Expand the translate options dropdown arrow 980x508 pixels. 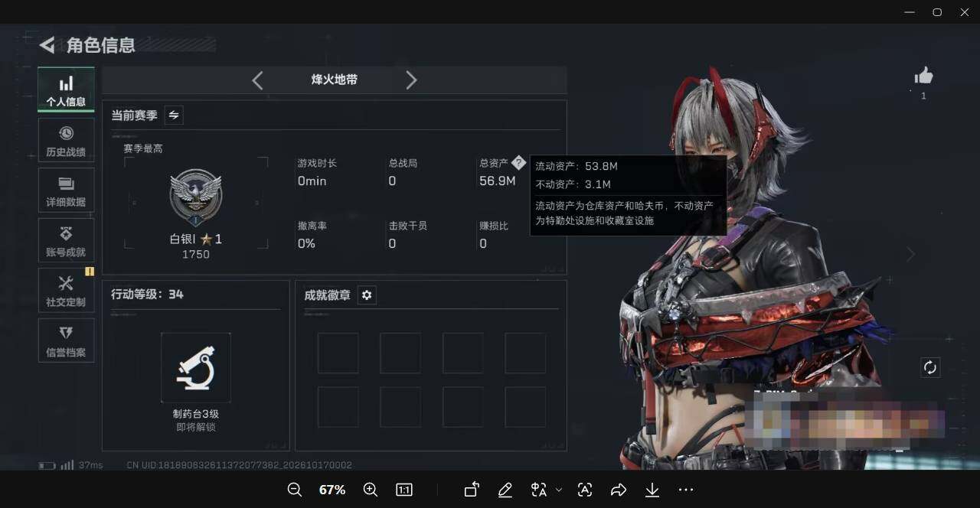559,490
